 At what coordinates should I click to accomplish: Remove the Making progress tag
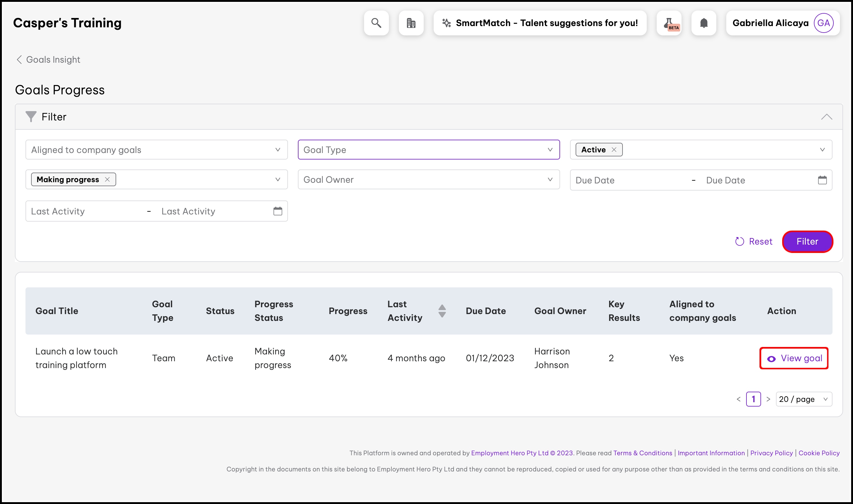(x=107, y=179)
